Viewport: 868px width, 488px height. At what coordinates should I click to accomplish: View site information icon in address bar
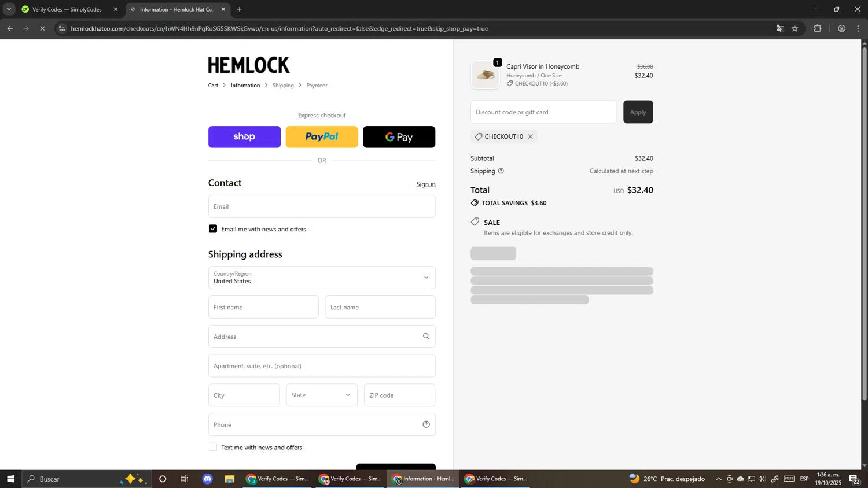coord(62,28)
